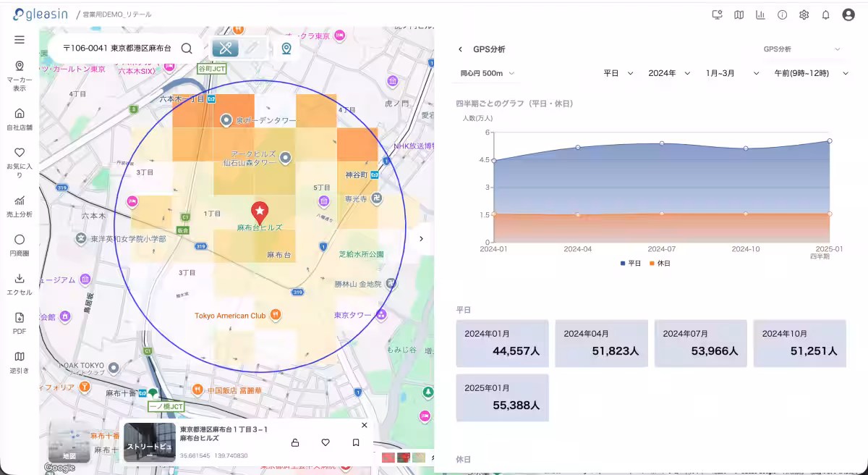Click the 2024年01月 44,557人 card
868x475 pixels.
502,343
